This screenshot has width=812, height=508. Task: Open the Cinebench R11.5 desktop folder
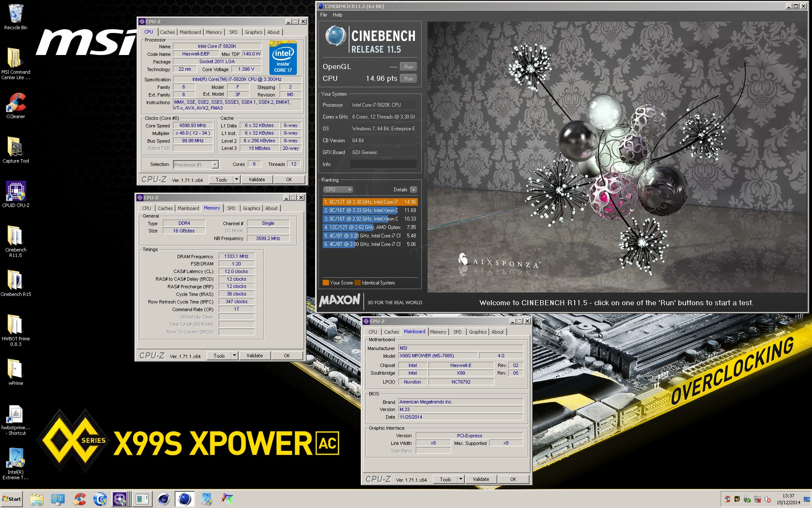(x=16, y=241)
